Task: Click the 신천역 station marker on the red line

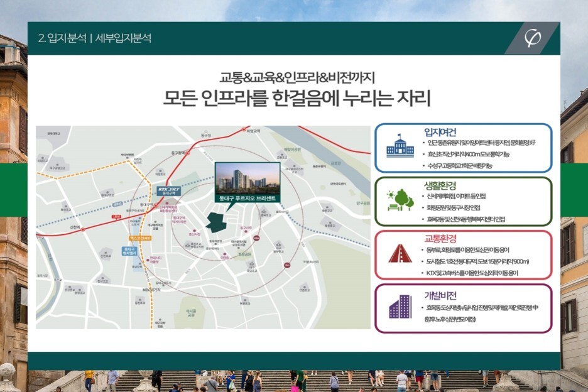Action: 83,229
